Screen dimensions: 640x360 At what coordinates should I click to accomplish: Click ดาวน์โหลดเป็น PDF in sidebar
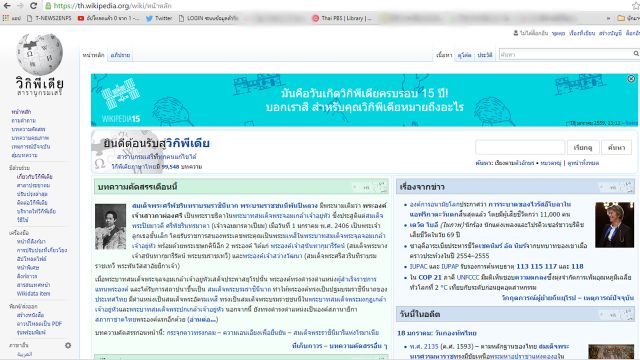click(x=39, y=324)
